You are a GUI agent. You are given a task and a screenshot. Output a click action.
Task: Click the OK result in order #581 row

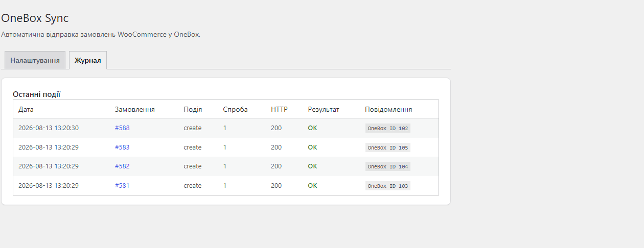312,186
